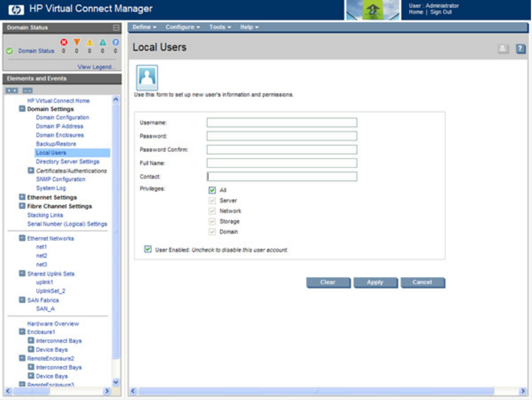Click the orange major alert icon

(x=76, y=42)
